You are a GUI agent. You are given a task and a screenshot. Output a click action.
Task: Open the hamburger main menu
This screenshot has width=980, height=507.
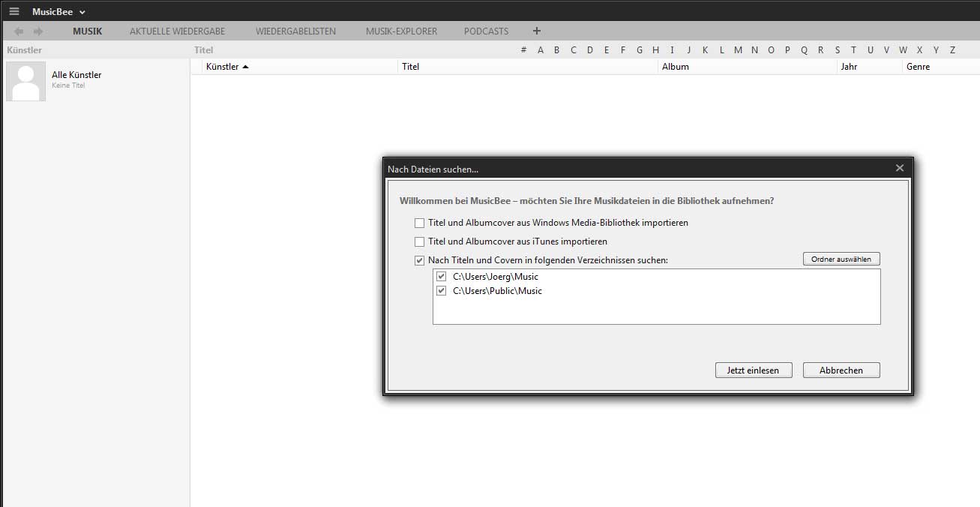click(x=14, y=11)
